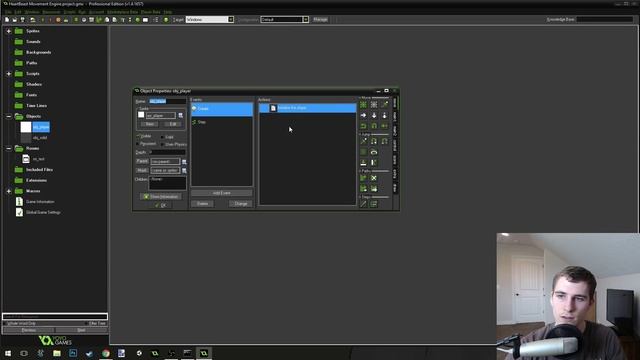Viewport: 640px width, 360px height.
Task: Select obj_solid in the resource tree
Action: coord(40,138)
